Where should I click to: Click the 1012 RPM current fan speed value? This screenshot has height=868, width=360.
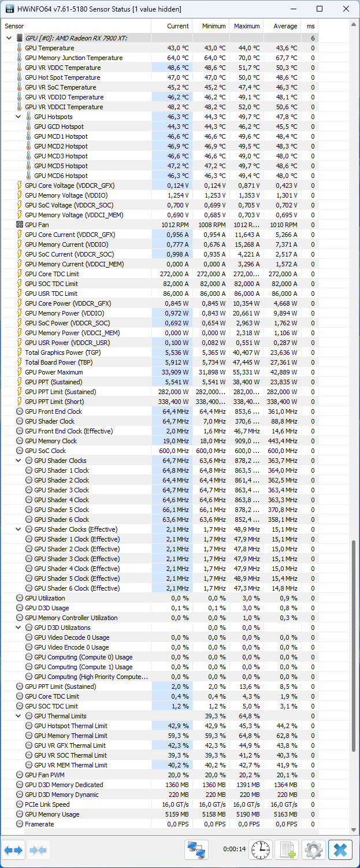pos(175,225)
